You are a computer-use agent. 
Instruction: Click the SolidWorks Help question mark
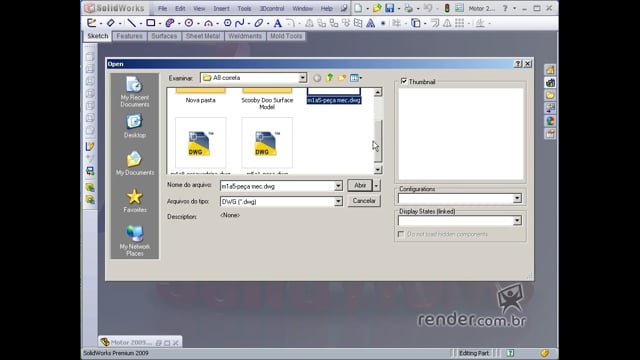(x=505, y=8)
